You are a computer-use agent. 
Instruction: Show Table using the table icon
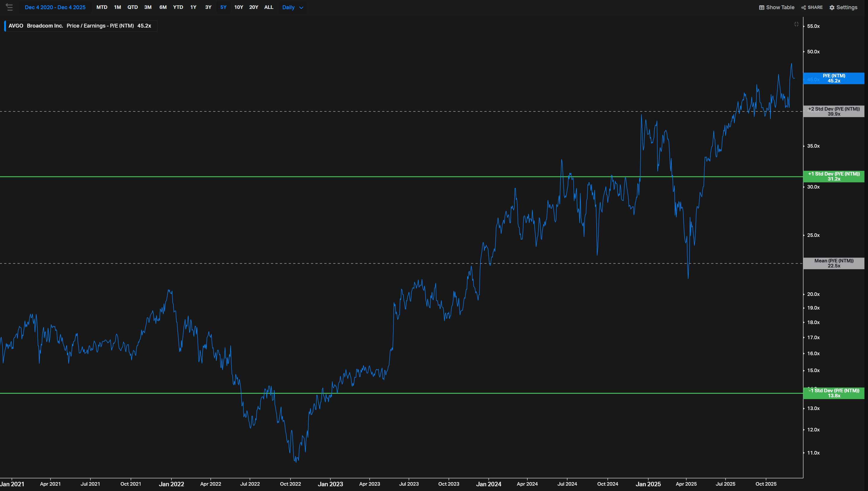pos(762,7)
